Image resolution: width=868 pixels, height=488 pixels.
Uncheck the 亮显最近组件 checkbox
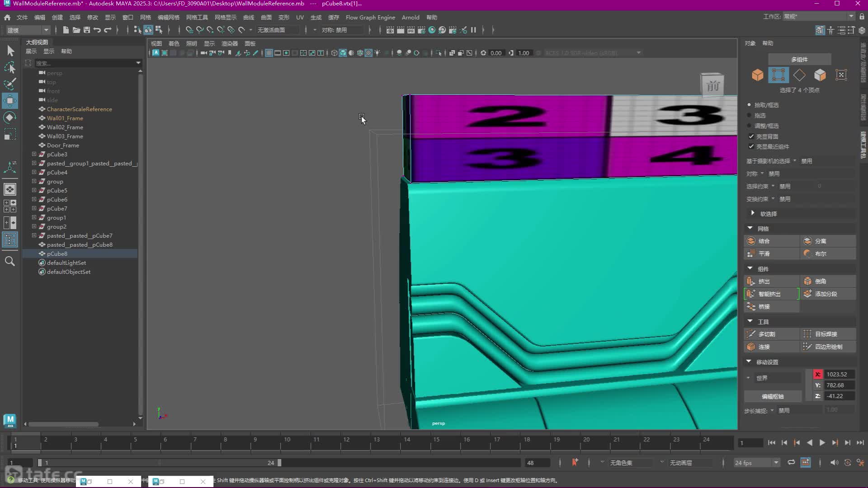pyautogui.click(x=751, y=146)
